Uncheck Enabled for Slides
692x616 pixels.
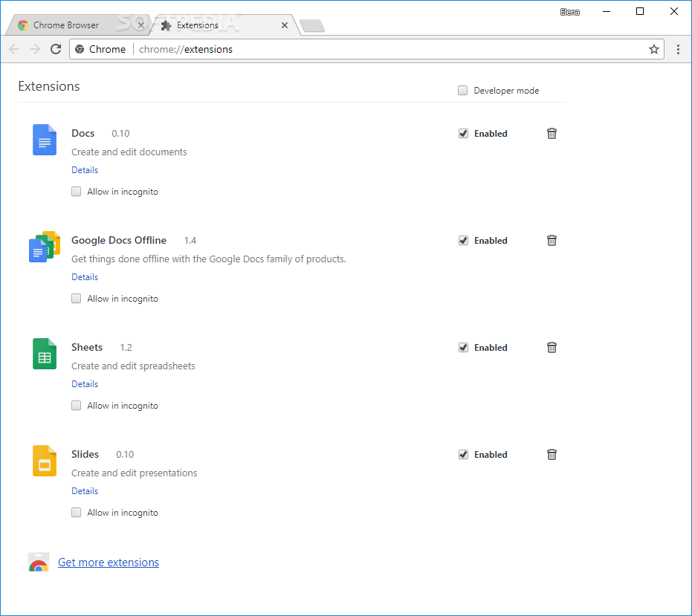(x=463, y=455)
